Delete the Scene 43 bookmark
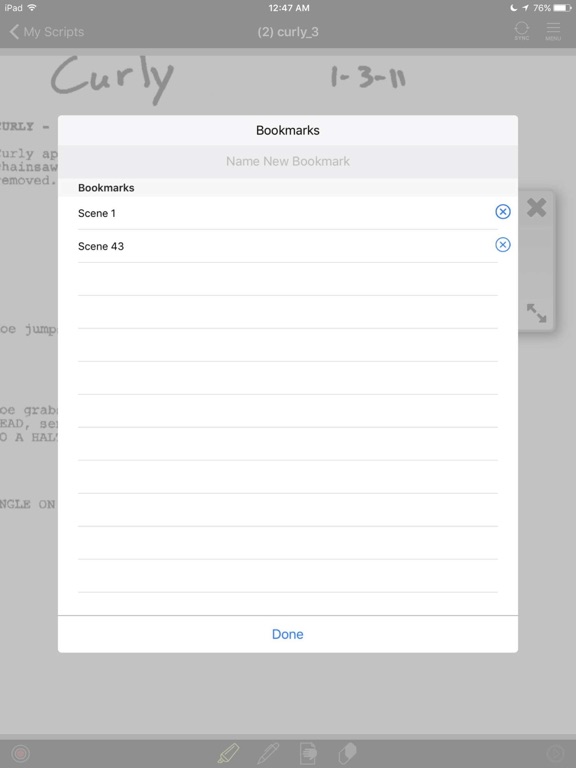 tap(503, 244)
